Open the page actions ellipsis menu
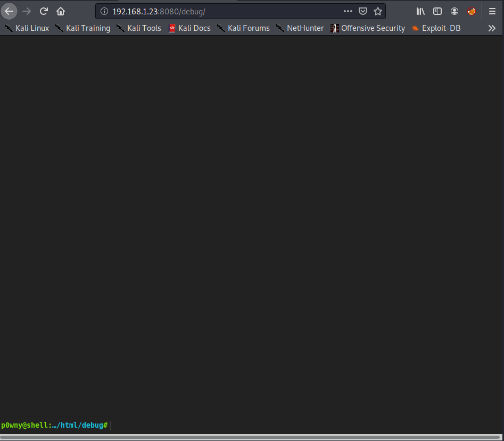This screenshot has width=504, height=441. [x=348, y=11]
